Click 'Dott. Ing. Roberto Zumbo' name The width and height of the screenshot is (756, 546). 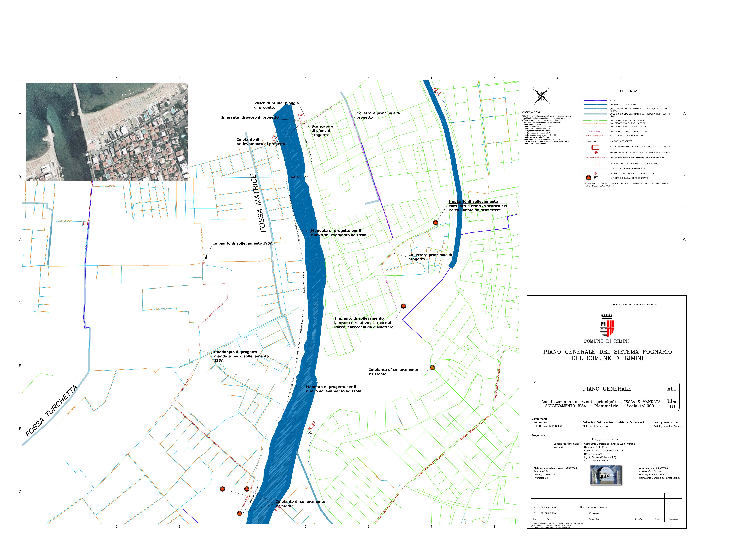coord(652,475)
